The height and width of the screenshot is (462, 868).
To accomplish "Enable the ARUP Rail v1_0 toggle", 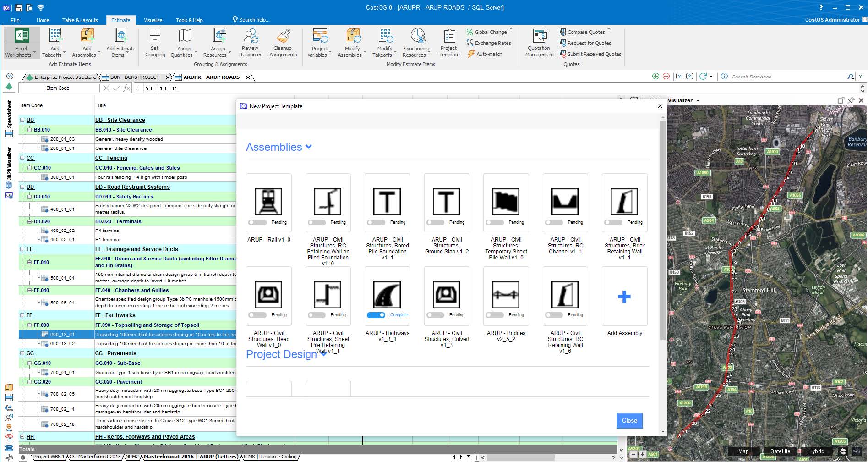I will point(257,222).
